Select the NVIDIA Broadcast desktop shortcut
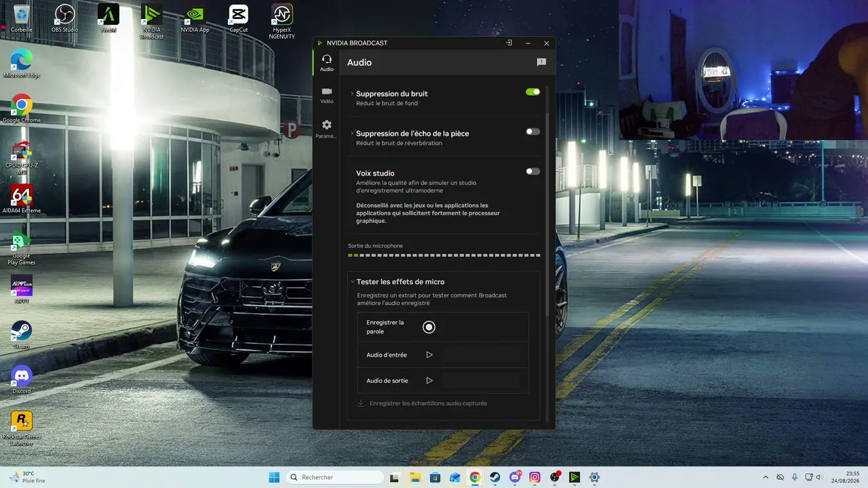This screenshot has width=868, height=488. (152, 22)
